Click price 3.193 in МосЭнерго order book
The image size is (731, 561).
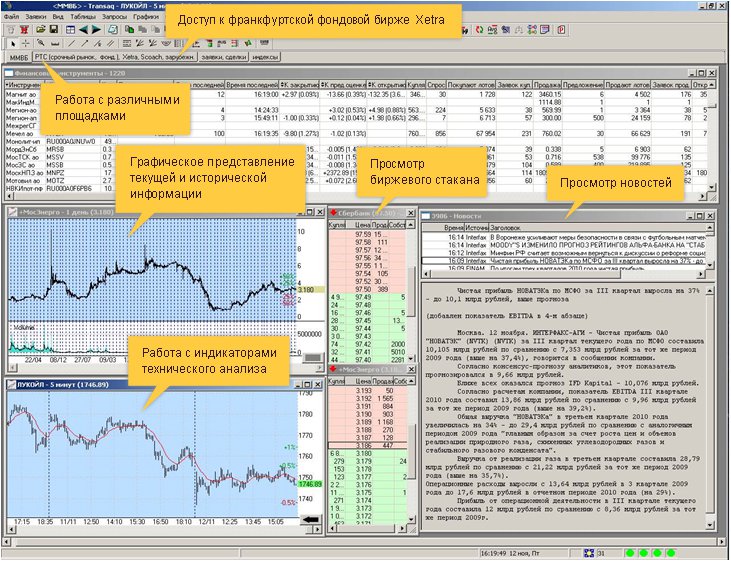(363, 391)
